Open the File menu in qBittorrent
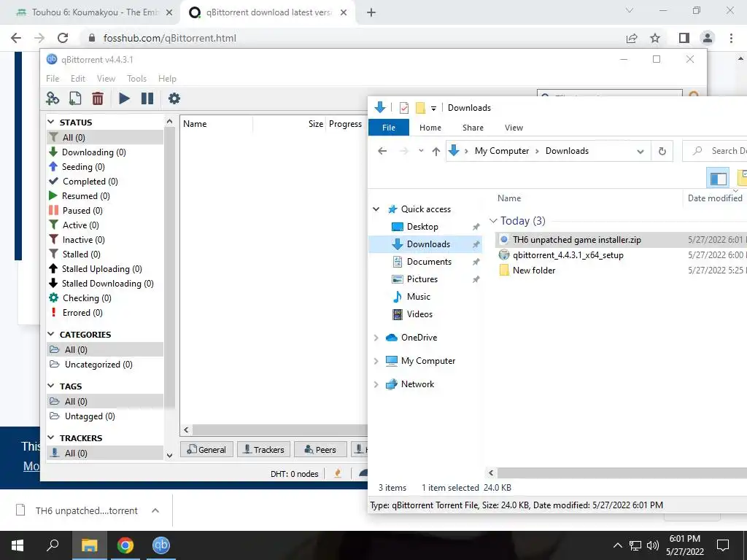Screen dimensions: 747x560 tap(53, 79)
